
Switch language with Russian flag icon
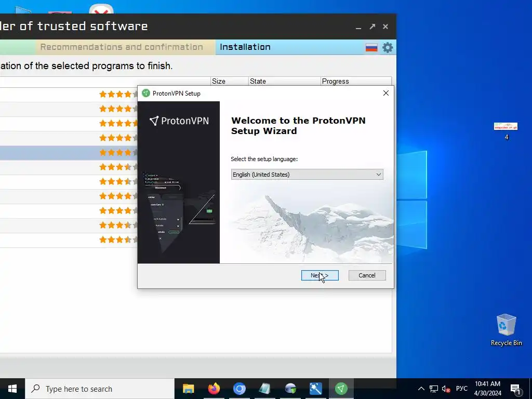(371, 47)
